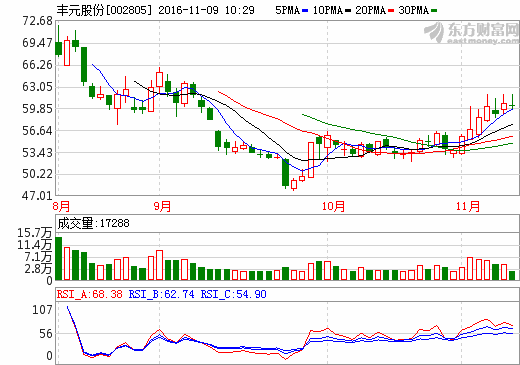Click the blue 5PMA legend color marker
This screenshot has width=520, height=365.
pos(305,11)
